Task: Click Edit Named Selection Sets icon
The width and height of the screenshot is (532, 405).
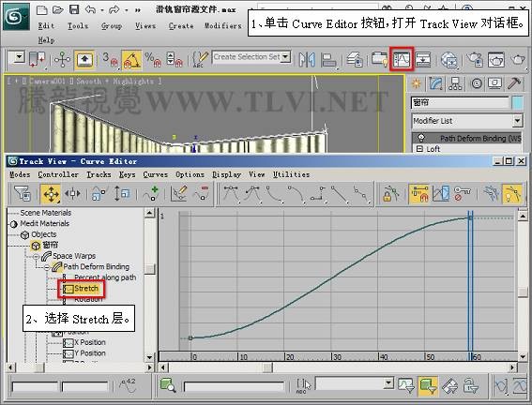Action: (x=200, y=60)
